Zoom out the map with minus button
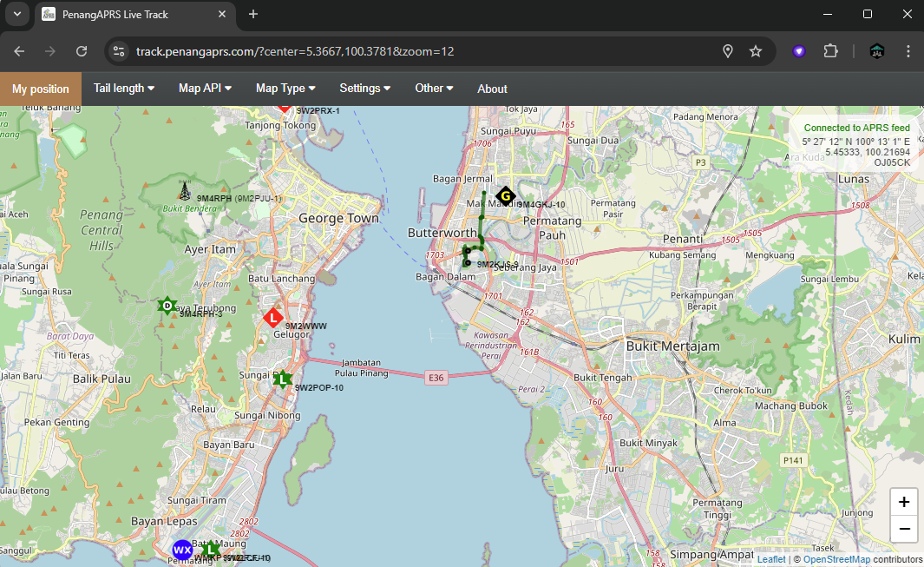This screenshot has width=924, height=567. pos(904,529)
